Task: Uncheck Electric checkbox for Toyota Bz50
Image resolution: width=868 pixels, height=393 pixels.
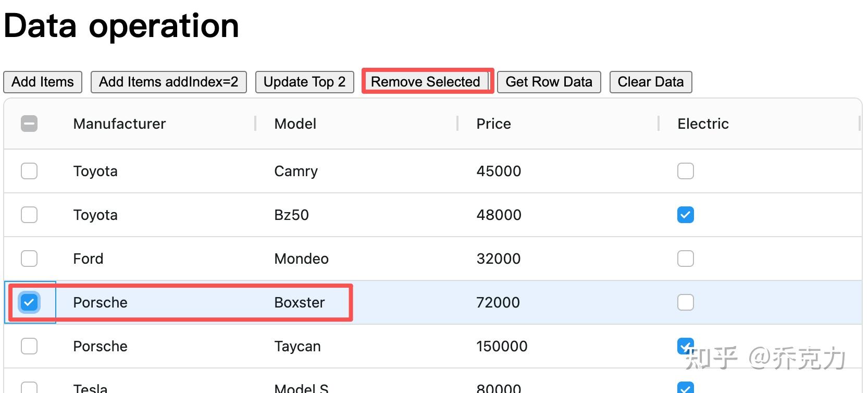Action: [x=686, y=215]
